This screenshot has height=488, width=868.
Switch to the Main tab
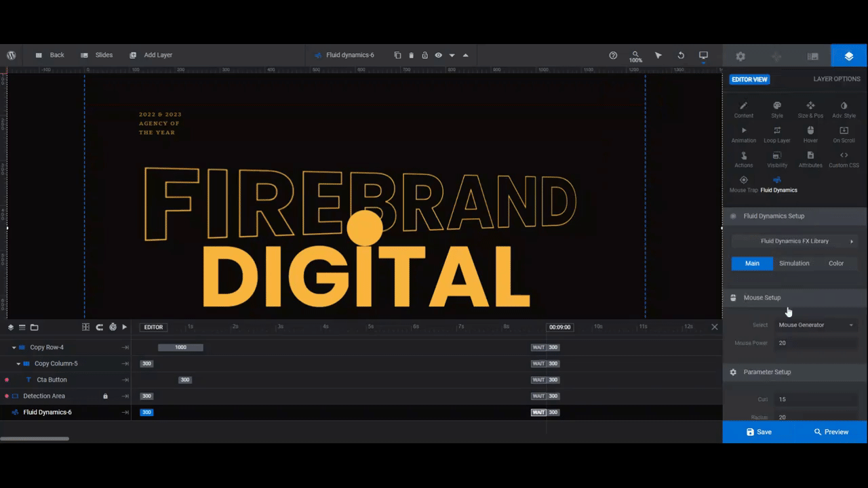click(752, 263)
